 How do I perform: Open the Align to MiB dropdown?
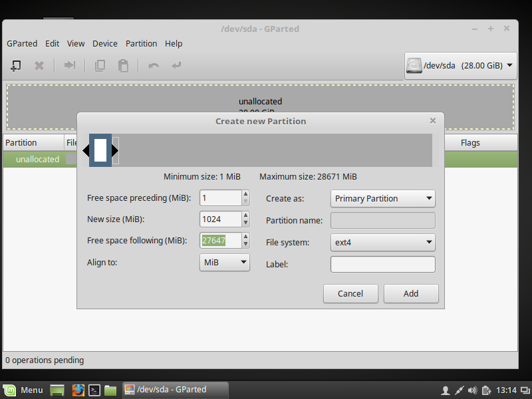tap(225, 262)
